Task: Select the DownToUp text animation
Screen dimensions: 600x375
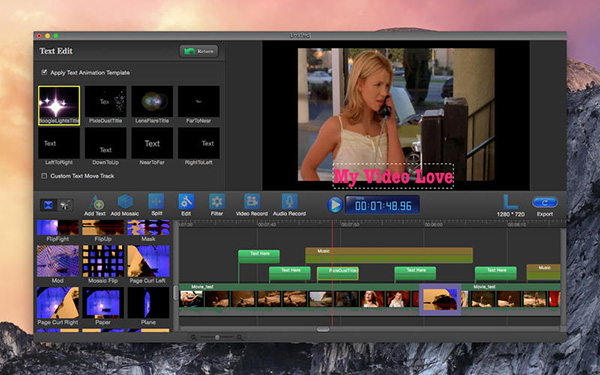Action: tap(106, 143)
